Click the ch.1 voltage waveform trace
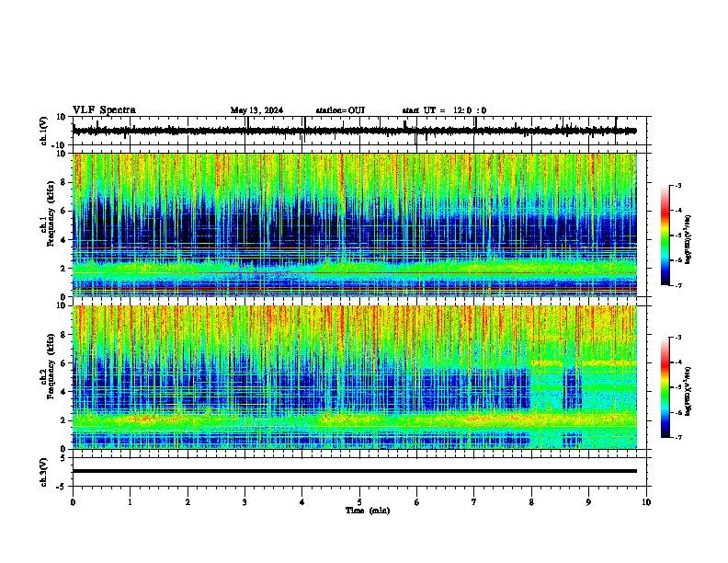 tap(355, 131)
